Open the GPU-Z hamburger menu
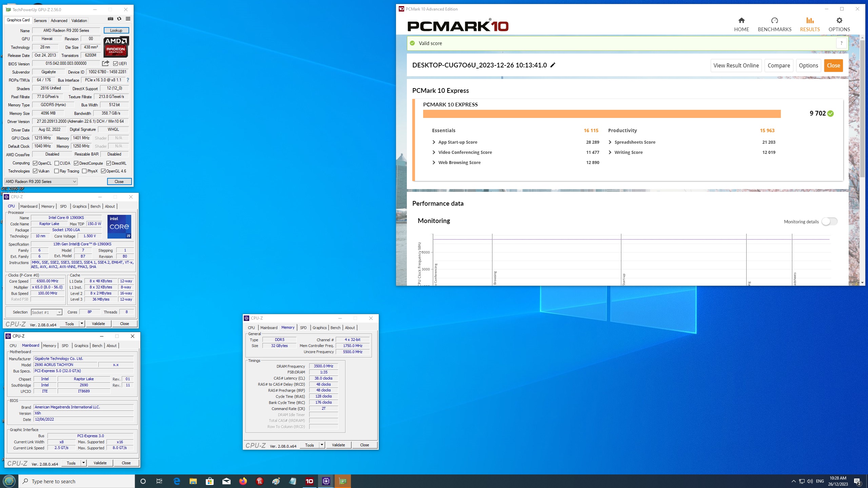This screenshot has height=488, width=868. tap(128, 19)
